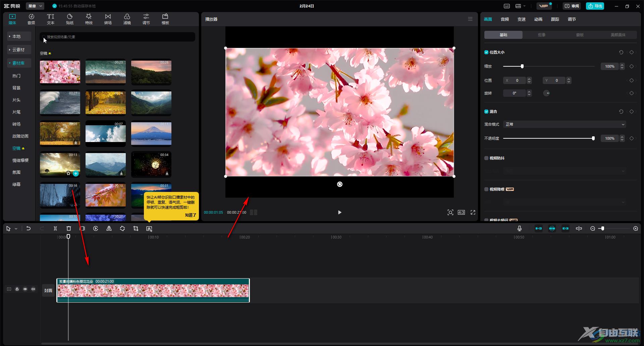Expand the 云素材 tree item
Viewport: 644px width, 346px height.
coord(19,50)
